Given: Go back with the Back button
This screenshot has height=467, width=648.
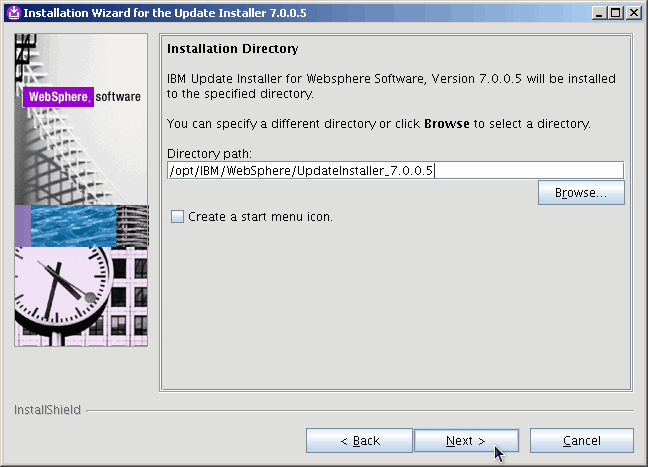Looking at the screenshot, I should tap(359, 441).
